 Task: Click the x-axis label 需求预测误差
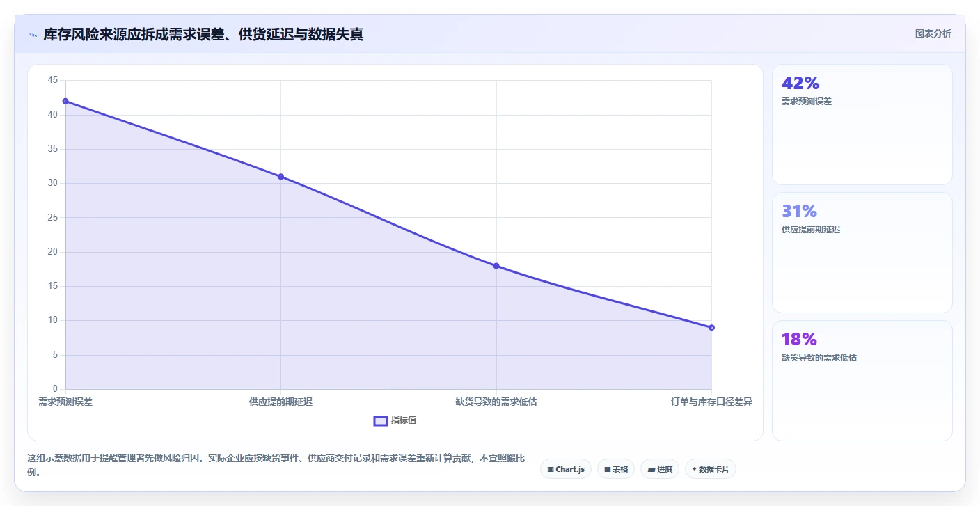tap(65, 402)
